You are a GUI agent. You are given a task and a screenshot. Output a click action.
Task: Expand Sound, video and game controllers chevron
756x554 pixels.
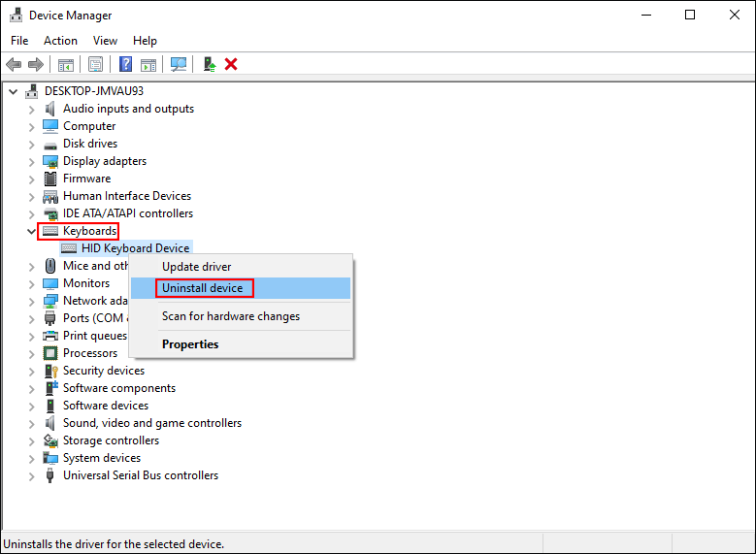(31, 424)
